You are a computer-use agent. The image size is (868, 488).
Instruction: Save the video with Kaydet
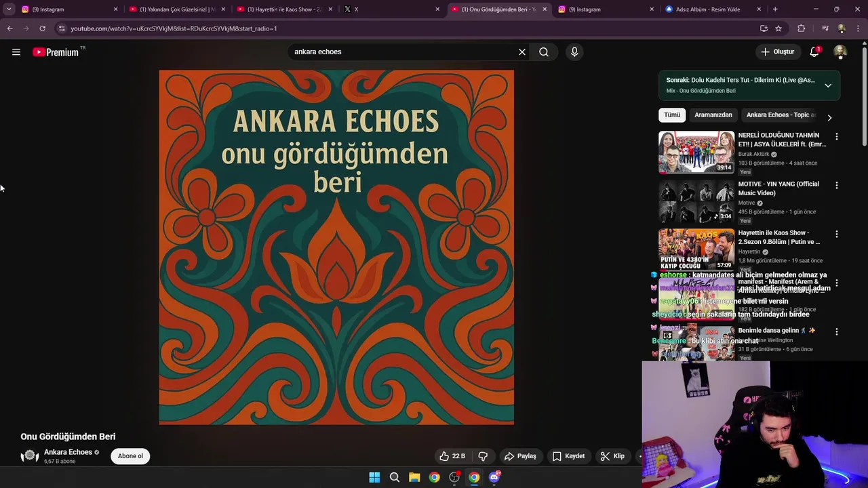(x=568, y=456)
